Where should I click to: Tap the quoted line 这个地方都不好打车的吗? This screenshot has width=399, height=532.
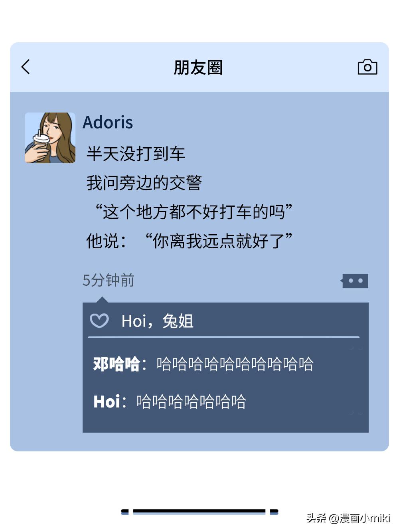pos(194,212)
